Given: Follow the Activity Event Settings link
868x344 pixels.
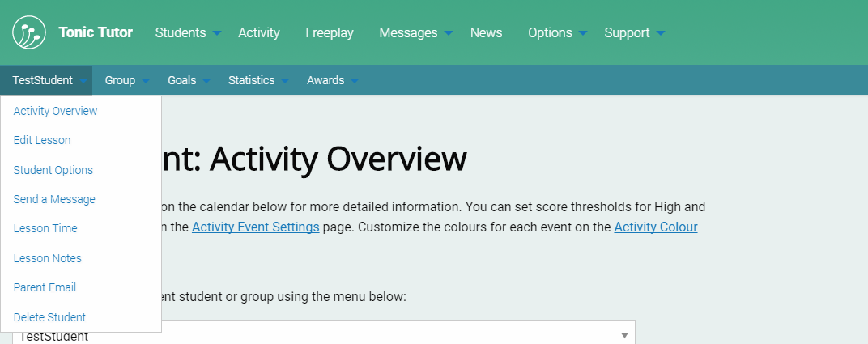Looking at the screenshot, I should click(255, 227).
